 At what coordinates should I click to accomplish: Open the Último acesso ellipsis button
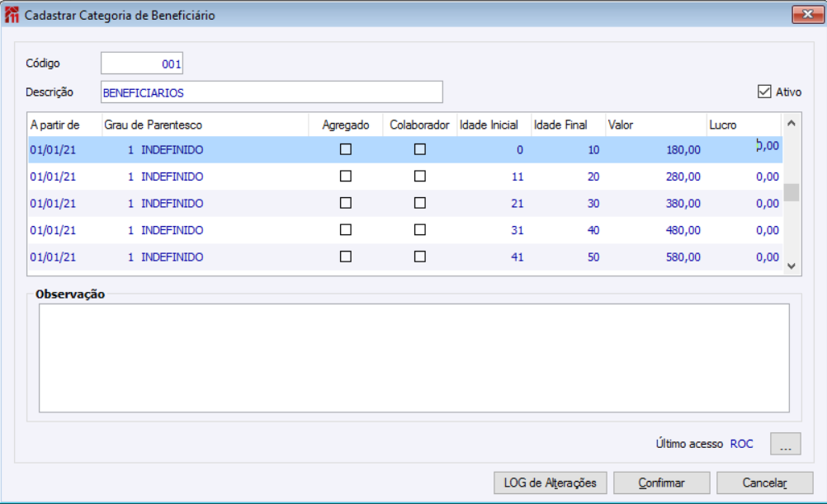(785, 444)
